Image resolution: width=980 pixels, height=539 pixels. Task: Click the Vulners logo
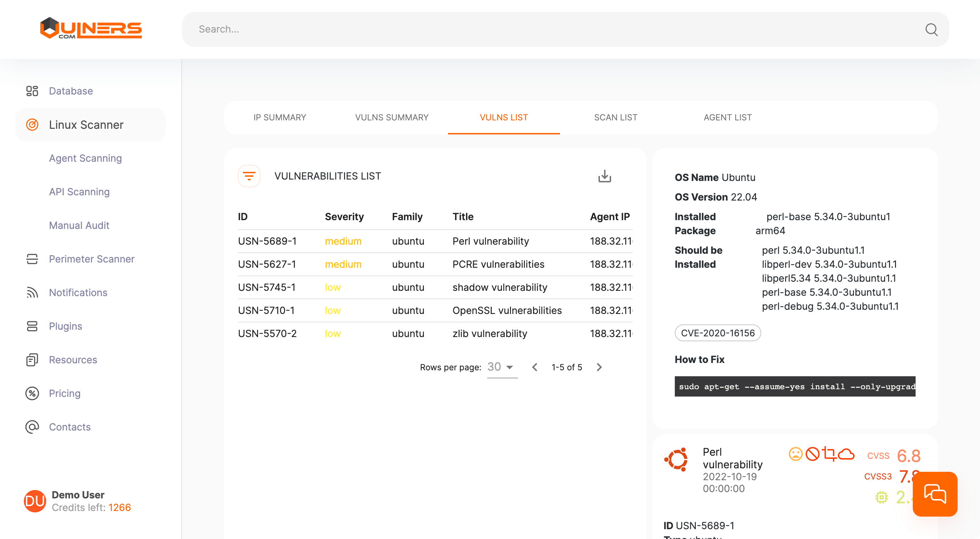(x=91, y=29)
